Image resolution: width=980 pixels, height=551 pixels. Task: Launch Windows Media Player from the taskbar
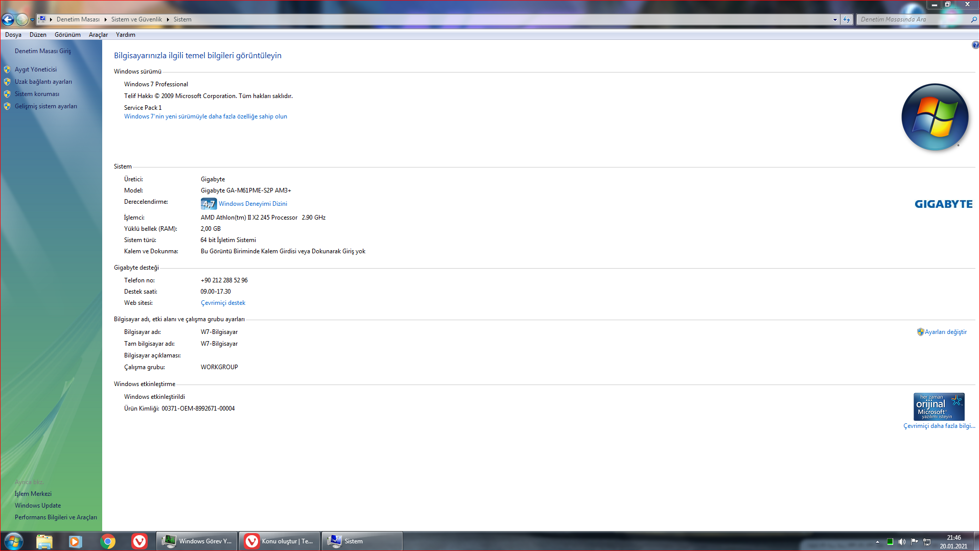76,541
